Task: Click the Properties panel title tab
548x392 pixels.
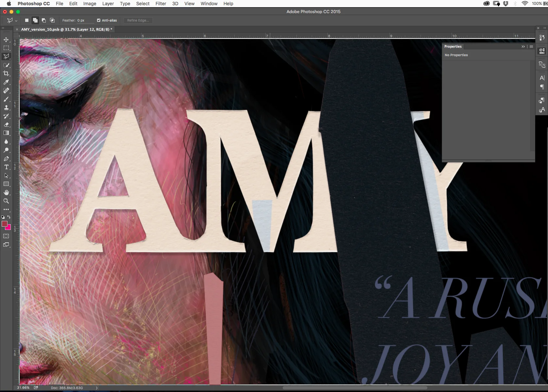Action: click(x=453, y=47)
